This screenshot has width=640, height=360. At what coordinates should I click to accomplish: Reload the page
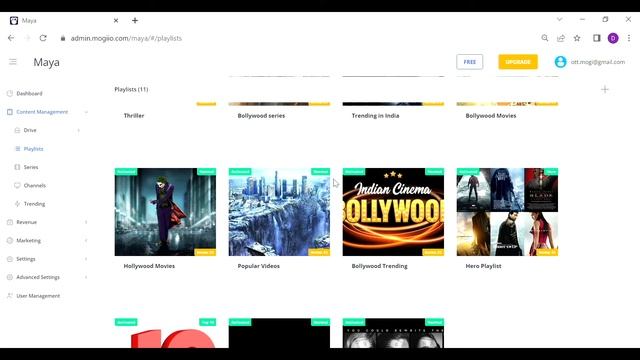tap(43, 38)
